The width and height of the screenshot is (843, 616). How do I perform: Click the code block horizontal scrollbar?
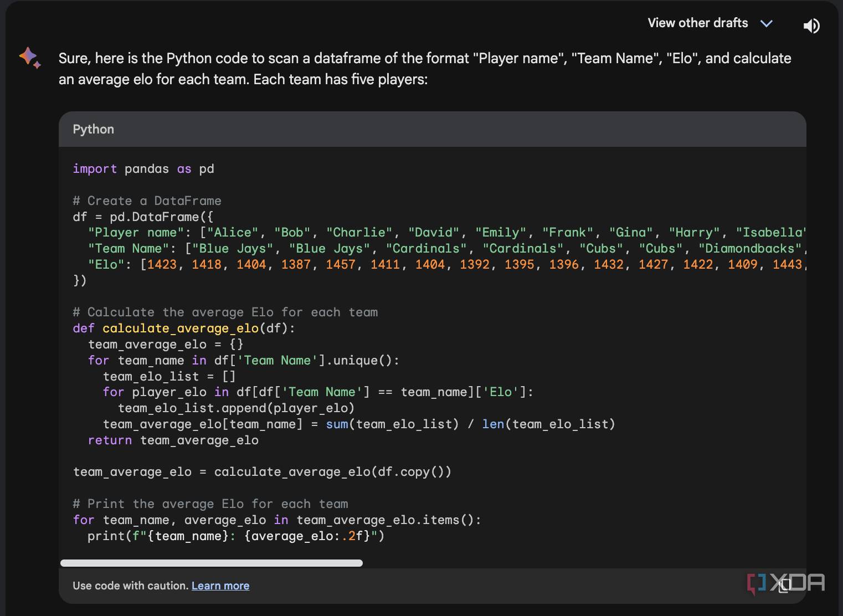(x=212, y=563)
